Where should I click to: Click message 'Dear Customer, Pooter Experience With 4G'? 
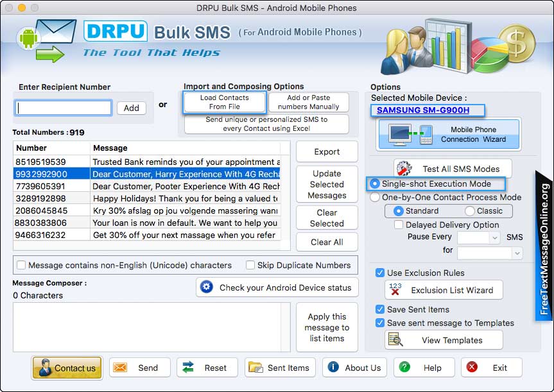[186, 186]
